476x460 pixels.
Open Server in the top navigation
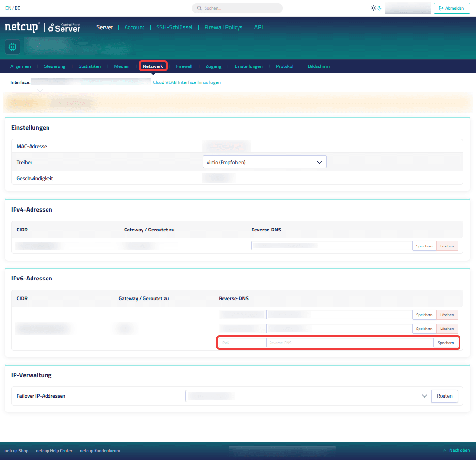pos(104,27)
